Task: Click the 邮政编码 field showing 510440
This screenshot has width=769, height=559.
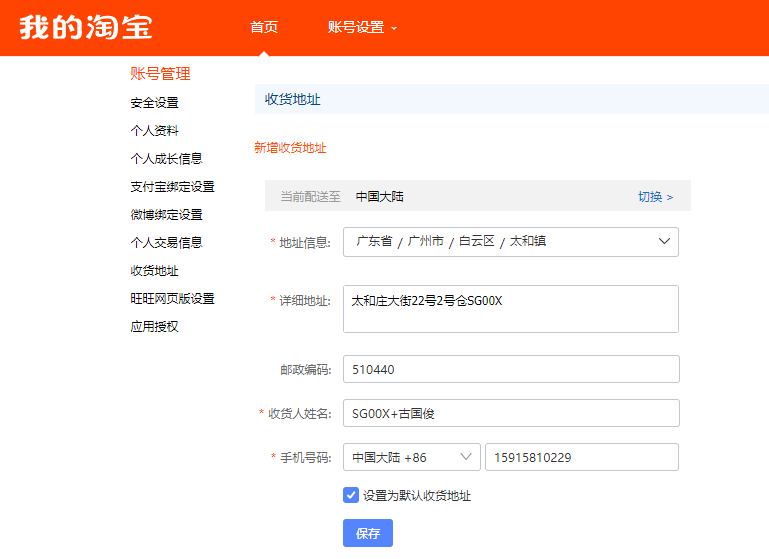Action: (512, 369)
